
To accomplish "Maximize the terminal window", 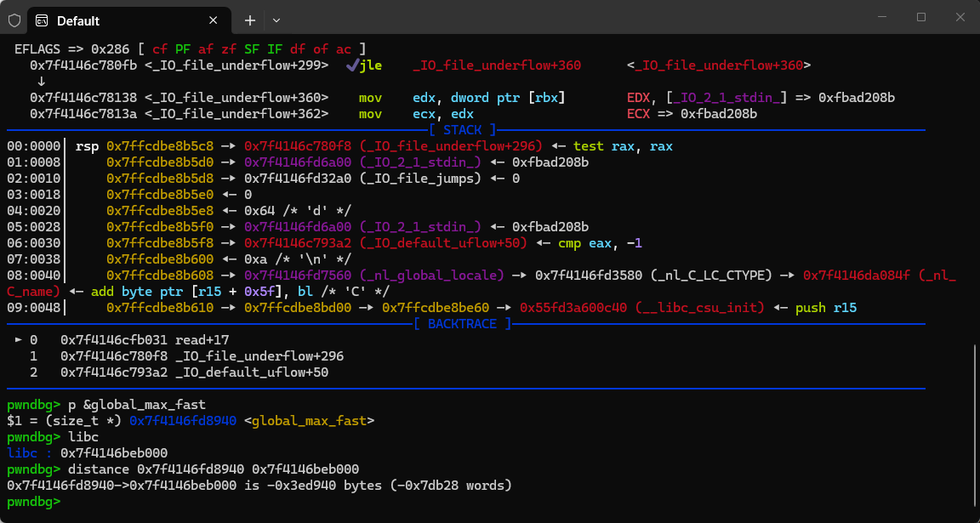I will click(x=921, y=18).
